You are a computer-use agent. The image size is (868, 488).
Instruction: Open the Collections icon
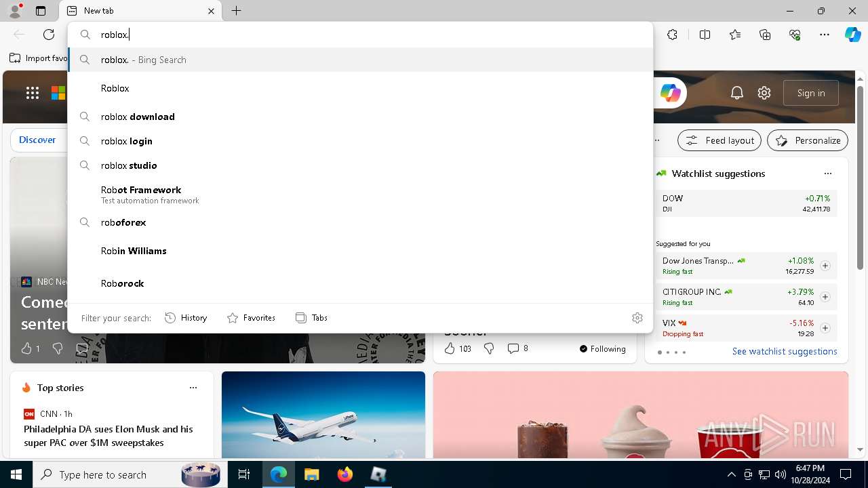765,35
